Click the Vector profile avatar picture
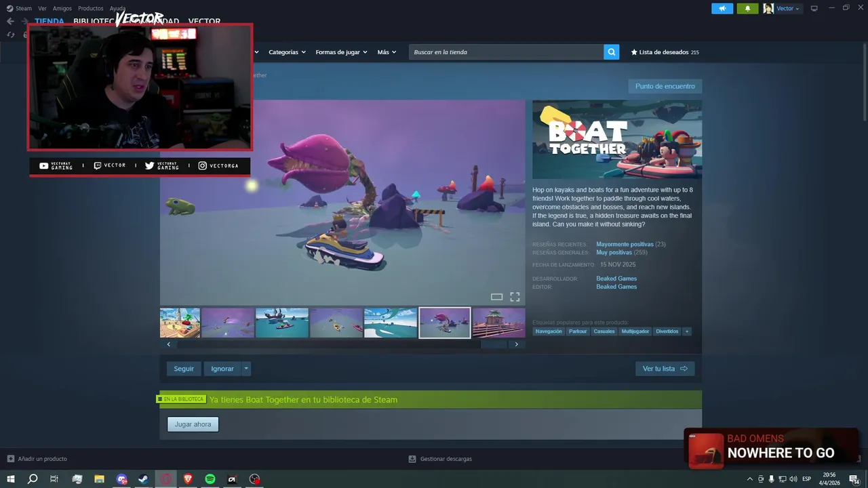The height and width of the screenshot is (488, 868). pyautogui.click(x=768, y=8)
